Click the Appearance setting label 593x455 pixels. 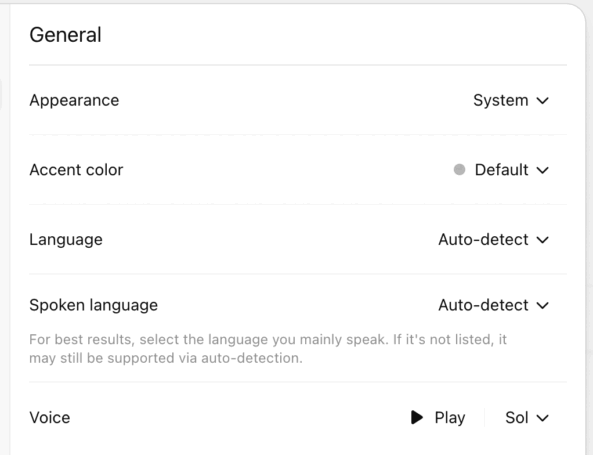click(74, 101)
